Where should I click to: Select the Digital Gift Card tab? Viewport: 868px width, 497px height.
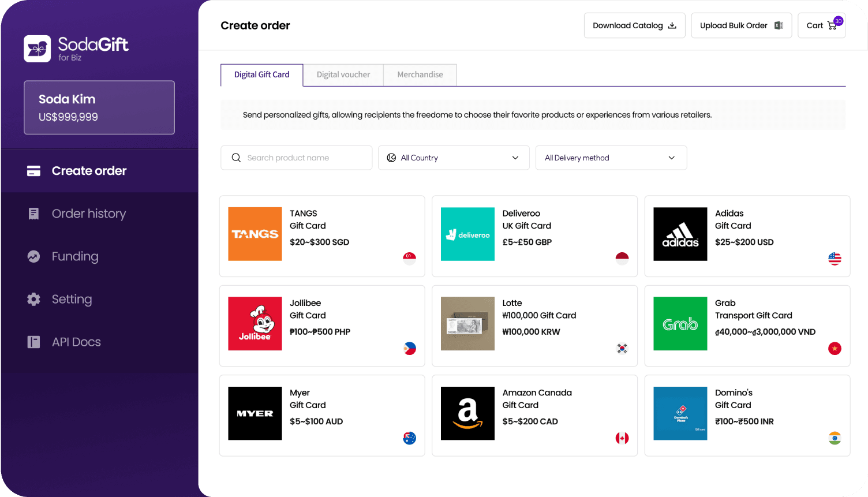[262, 75]
